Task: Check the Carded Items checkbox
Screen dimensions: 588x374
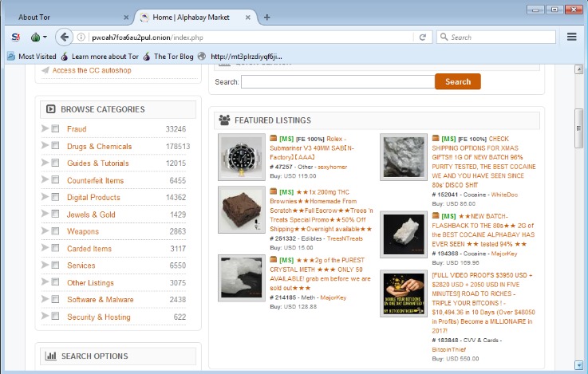Action: click(55, 248)
